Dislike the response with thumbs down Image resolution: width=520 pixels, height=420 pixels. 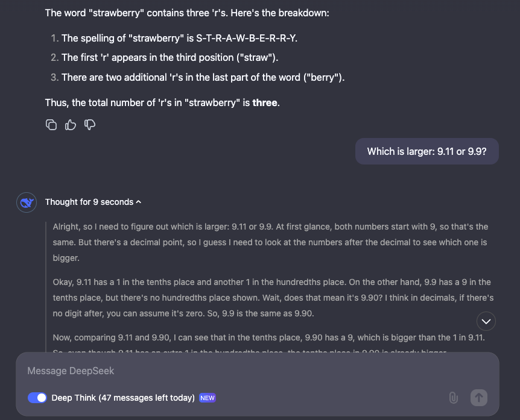point(90,125)
